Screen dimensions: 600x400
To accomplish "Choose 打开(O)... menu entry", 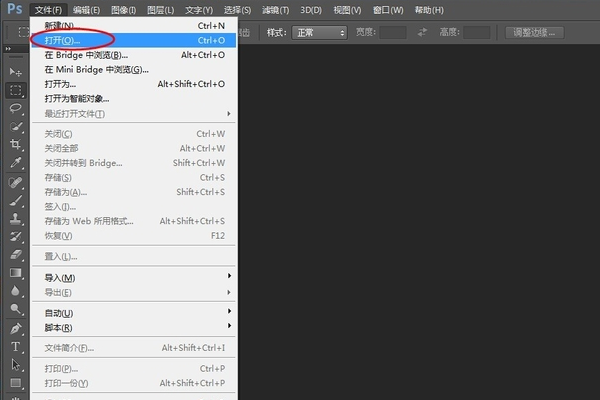I will tap(134, 40).
